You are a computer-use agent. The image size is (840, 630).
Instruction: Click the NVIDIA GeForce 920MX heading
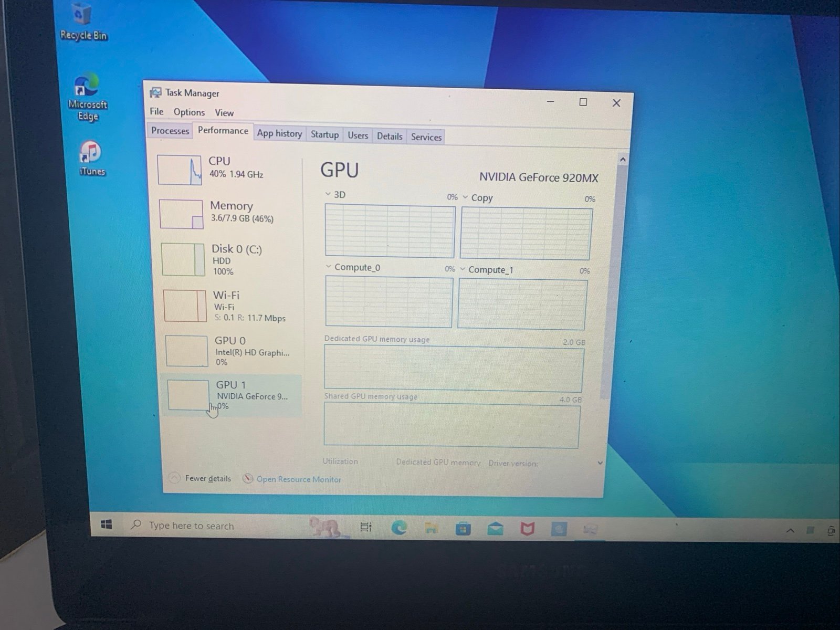[x=539, y=177]
